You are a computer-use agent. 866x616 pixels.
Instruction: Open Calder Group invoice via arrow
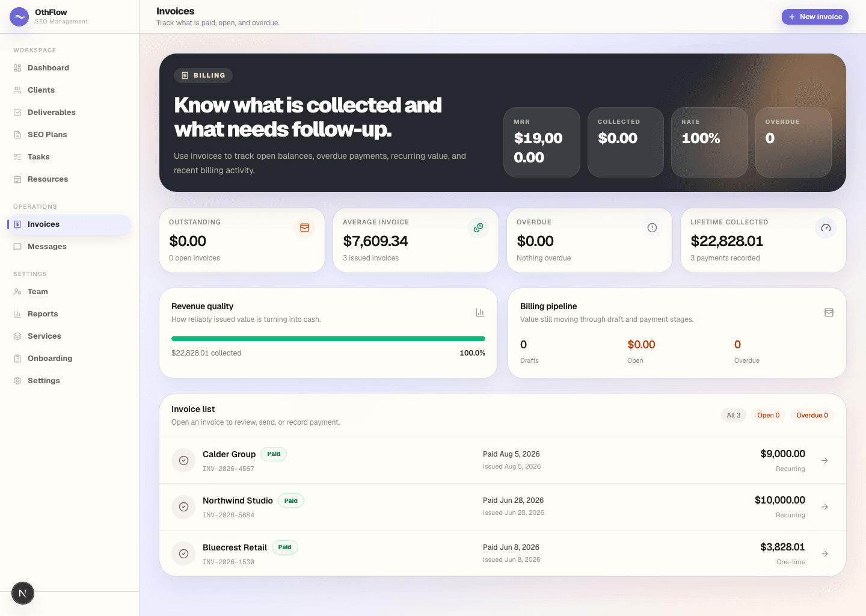click(x=825, y=460)
